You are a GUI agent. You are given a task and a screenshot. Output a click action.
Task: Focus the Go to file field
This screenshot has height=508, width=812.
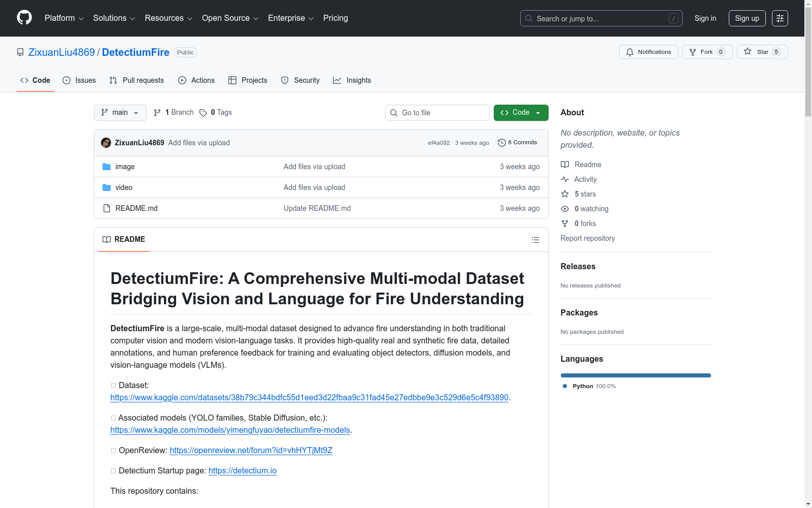click(x=437, y=113)
